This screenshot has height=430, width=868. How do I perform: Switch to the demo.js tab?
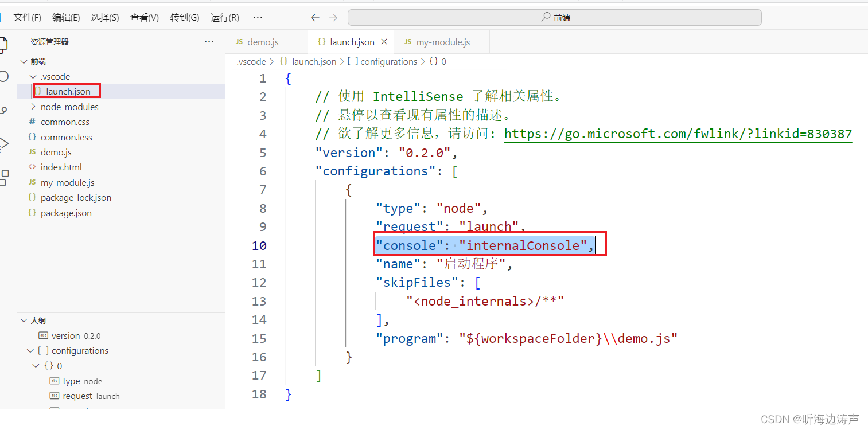point(267,42)
